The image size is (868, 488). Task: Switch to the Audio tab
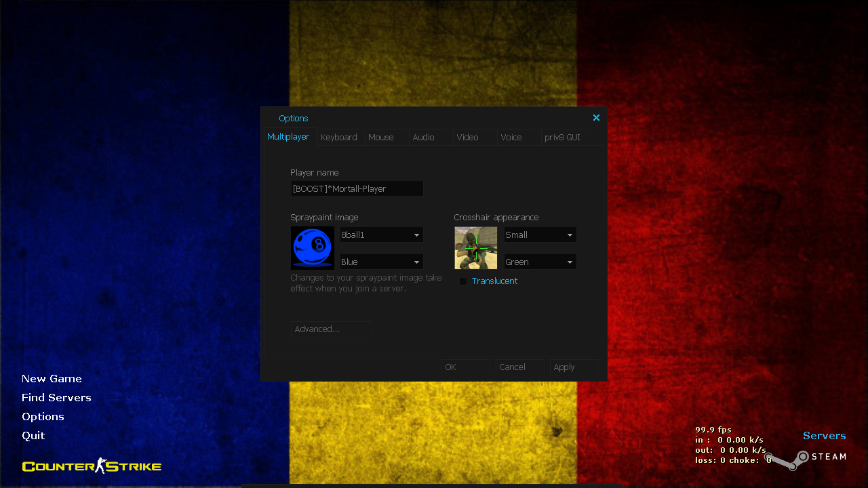(422, 137)
